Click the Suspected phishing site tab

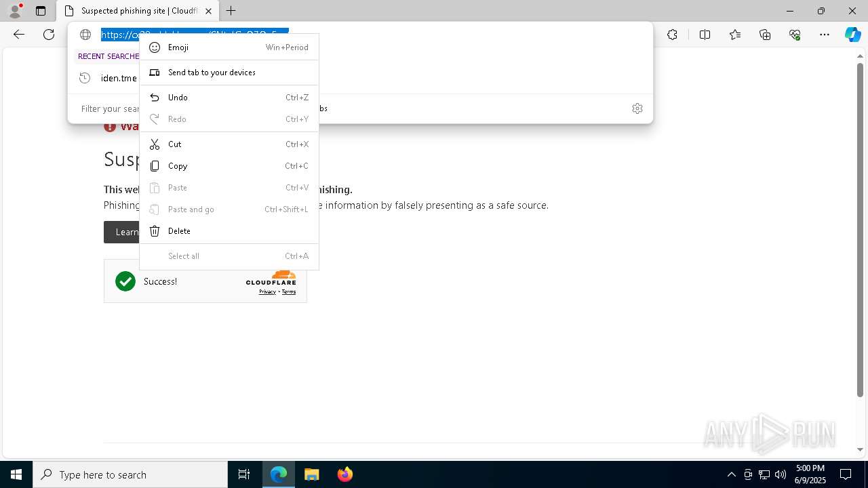click(139, 11)
